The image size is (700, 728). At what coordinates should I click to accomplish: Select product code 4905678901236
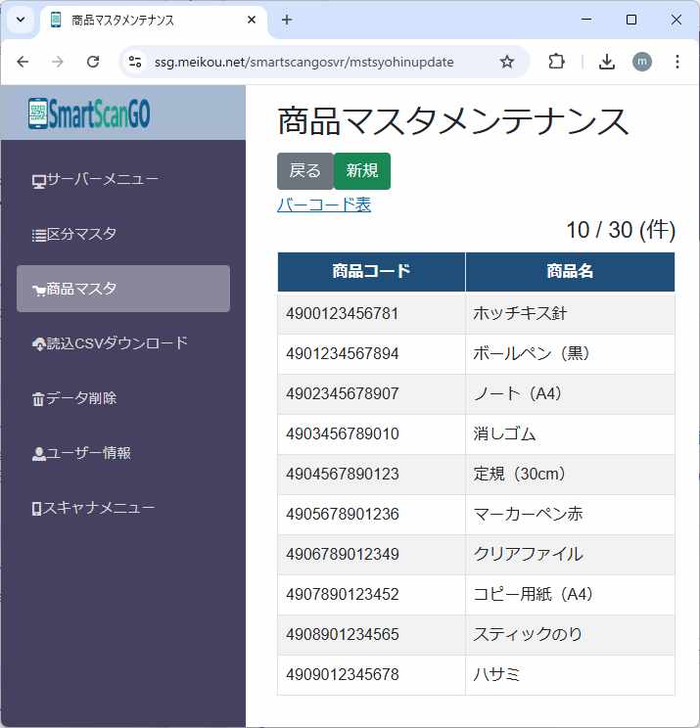point(343,514)
